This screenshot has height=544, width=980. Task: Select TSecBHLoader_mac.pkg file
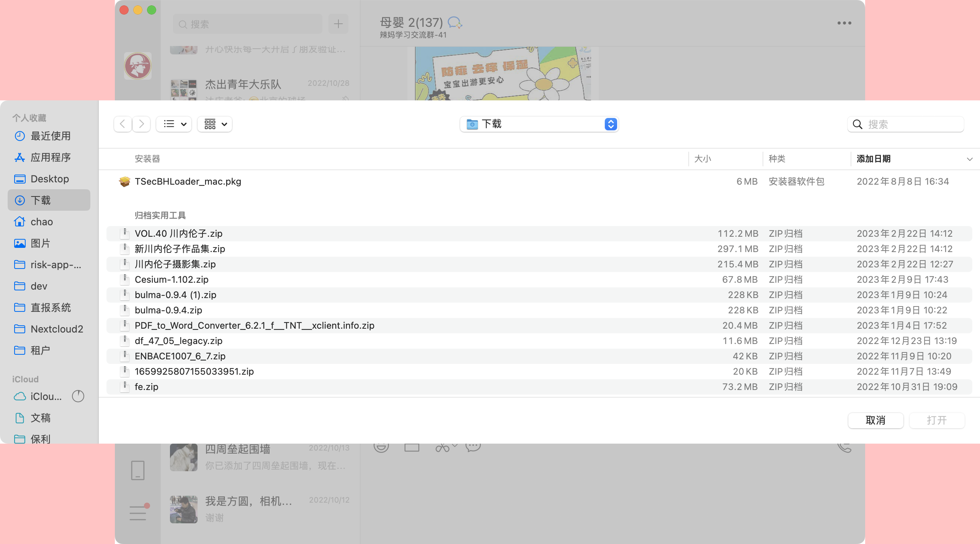188,182
